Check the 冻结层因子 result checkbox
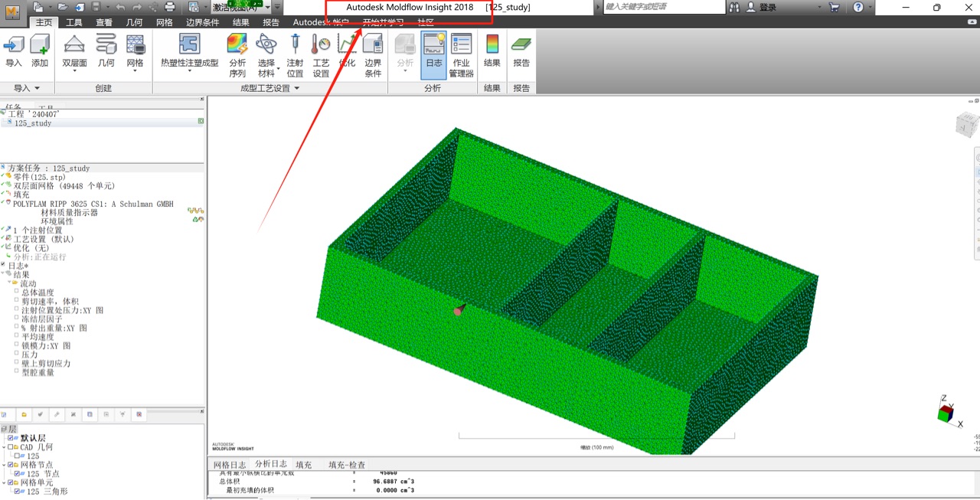This screenshot has height=500, width=980. [x=16, y=319]
